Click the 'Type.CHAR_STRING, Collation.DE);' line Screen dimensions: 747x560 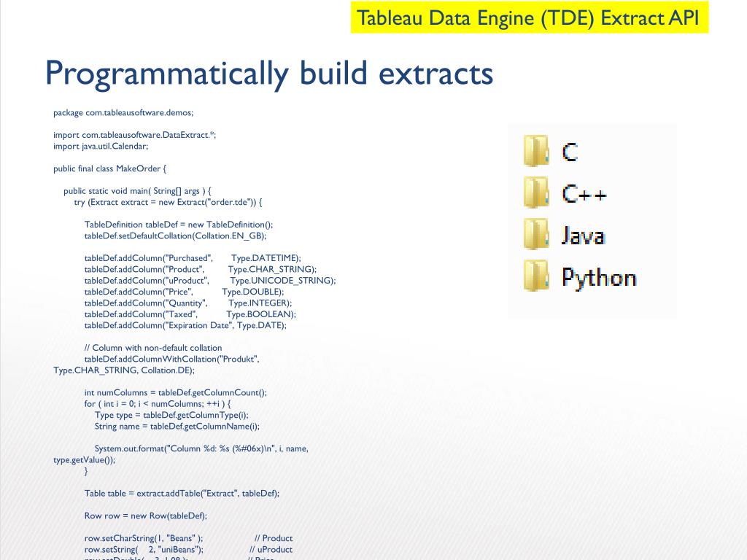124,370
